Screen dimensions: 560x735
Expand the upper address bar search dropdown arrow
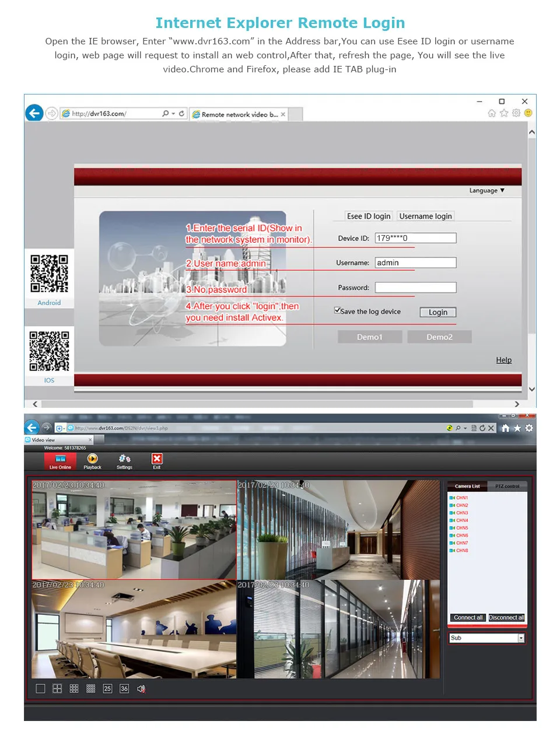coord(173,114)
